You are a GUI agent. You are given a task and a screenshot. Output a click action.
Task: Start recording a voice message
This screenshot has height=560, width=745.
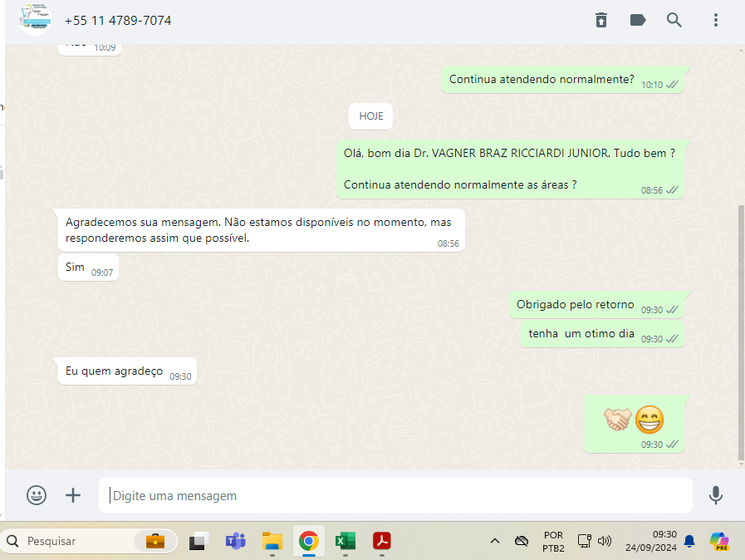(716, 495)
